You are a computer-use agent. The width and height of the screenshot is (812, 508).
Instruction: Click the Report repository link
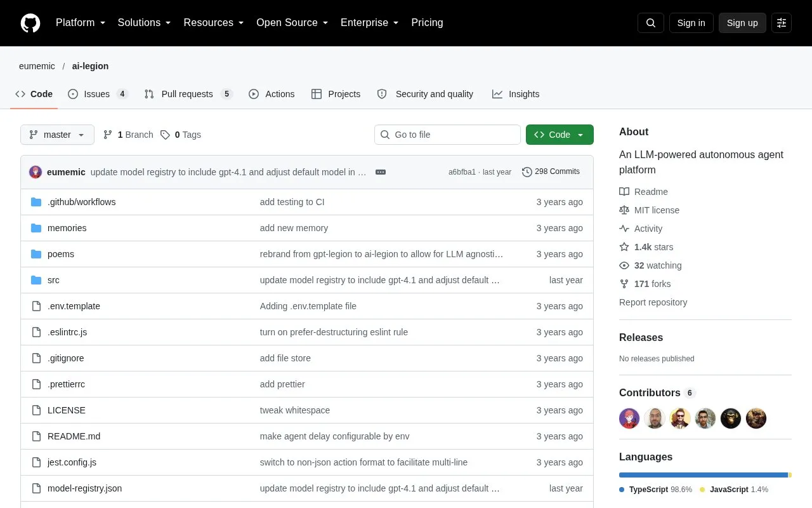coord(653,302)
